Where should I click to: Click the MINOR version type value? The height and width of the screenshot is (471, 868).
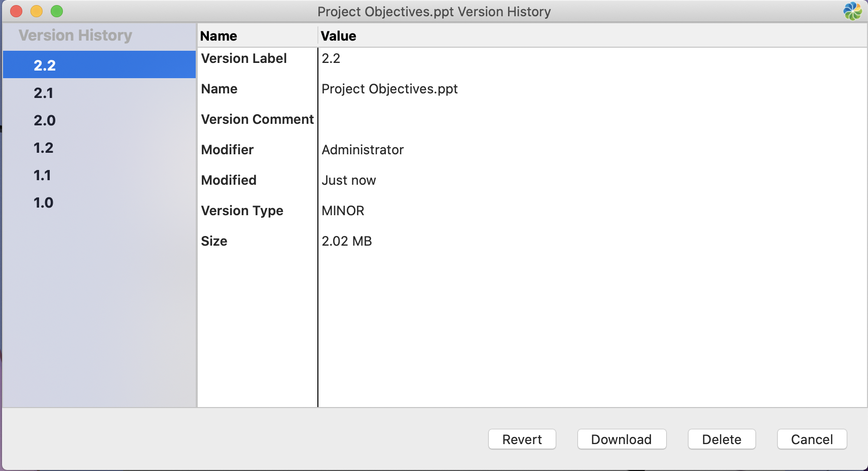(x=343, y=211)
